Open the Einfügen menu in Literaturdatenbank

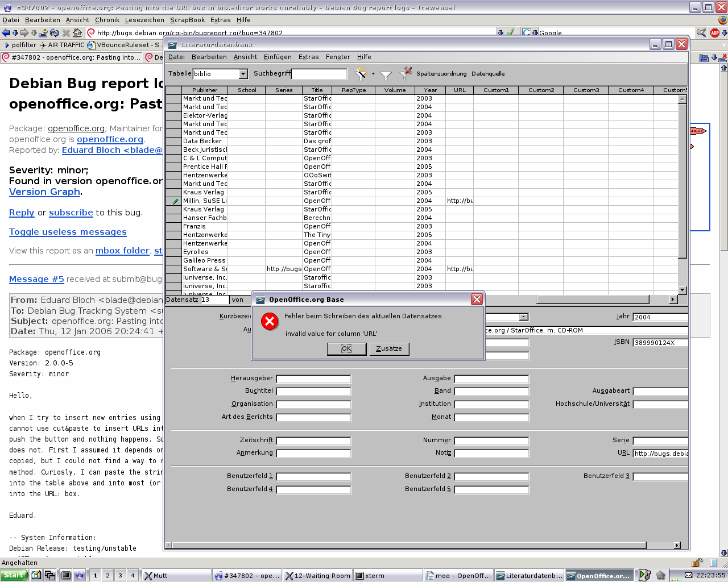278,57
